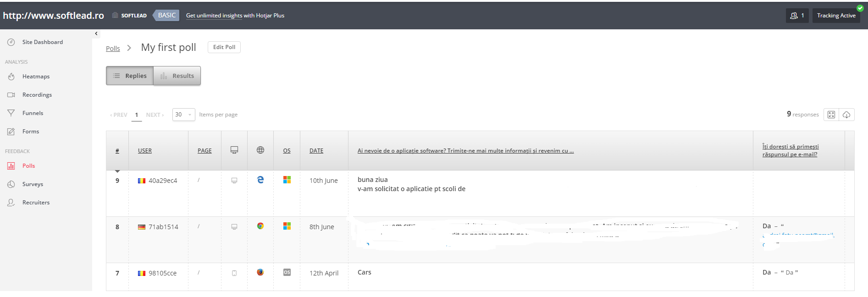The width and height of the screenshot is (868, 297).
Task: Sort responses by DATE column
Action: click(x=316, y=151)
